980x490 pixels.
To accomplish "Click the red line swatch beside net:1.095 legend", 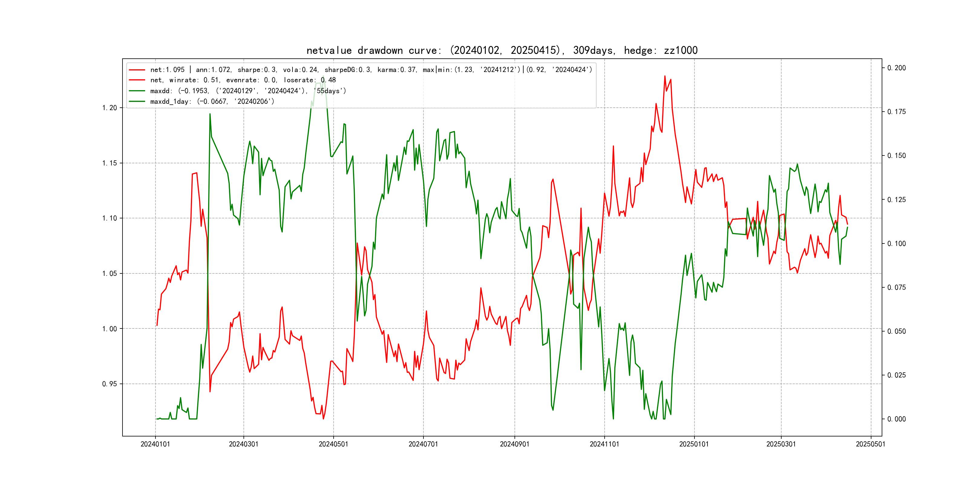I will pos(137,70).
